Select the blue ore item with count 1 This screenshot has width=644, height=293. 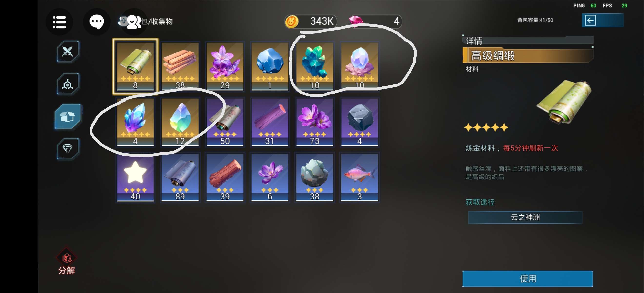270,66
